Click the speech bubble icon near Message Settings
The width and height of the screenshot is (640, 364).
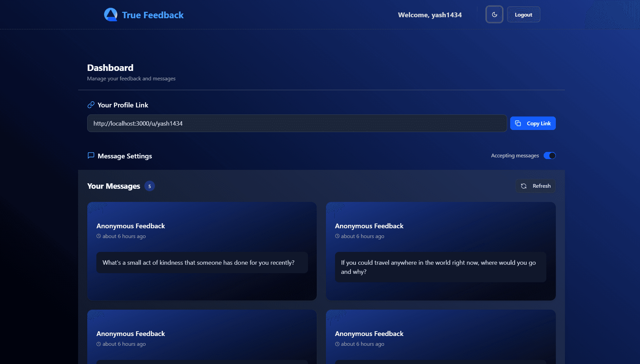[91, 156]
